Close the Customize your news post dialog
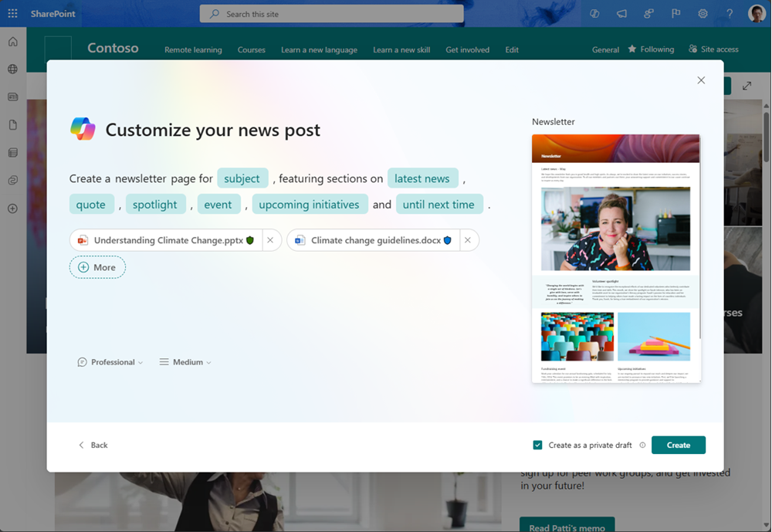Image resolution: width=772 pixels, height=532 pixels. 701,80
